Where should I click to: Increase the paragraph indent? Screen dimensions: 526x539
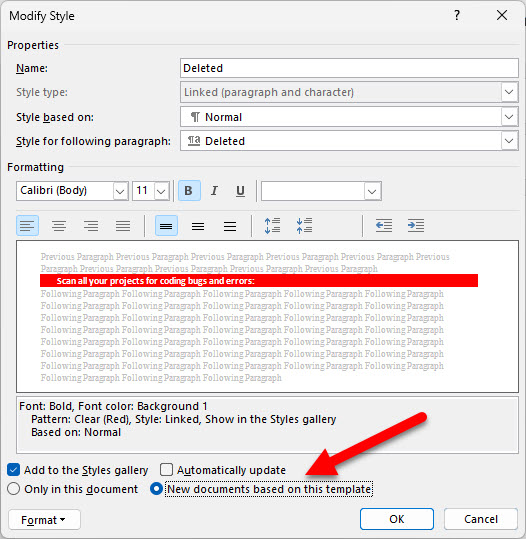(416, 226)
